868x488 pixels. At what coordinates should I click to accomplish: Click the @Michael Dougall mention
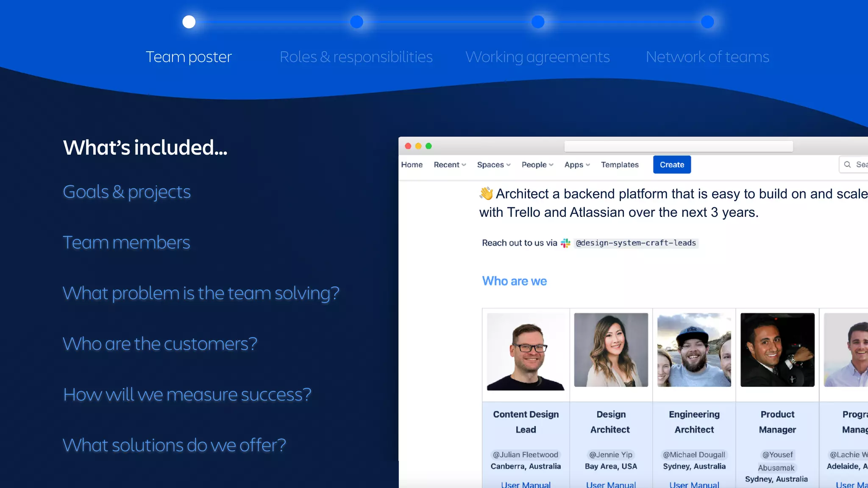[694, 455]
